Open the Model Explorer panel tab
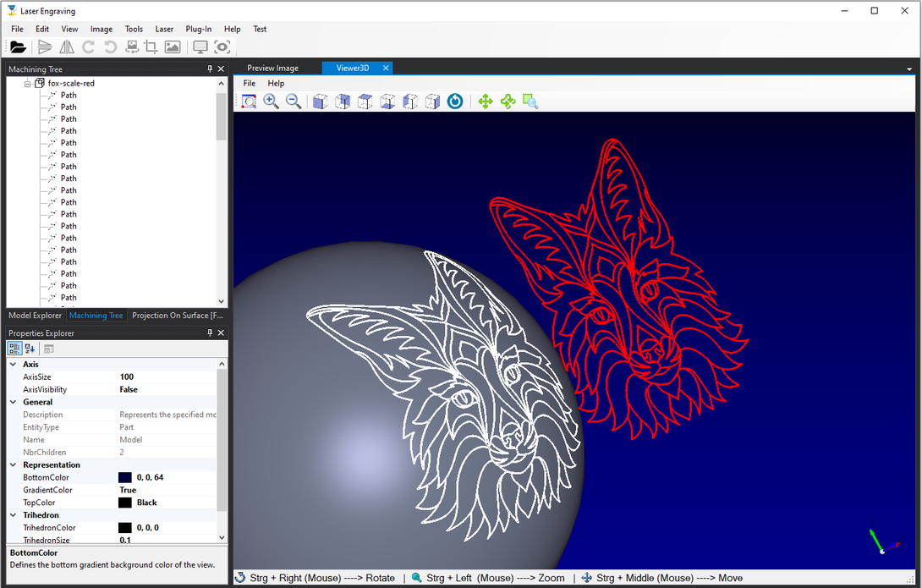This screenshot has height=588, width=922. tap(35, 316)
